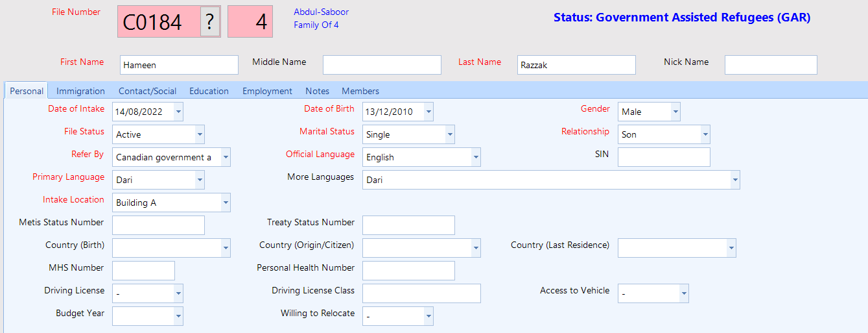Image resolution: width=868 pixels, height=333 pixels.
Task: Click the Middle Name text field
Action: pyautogui.click(x=382, y=65)
